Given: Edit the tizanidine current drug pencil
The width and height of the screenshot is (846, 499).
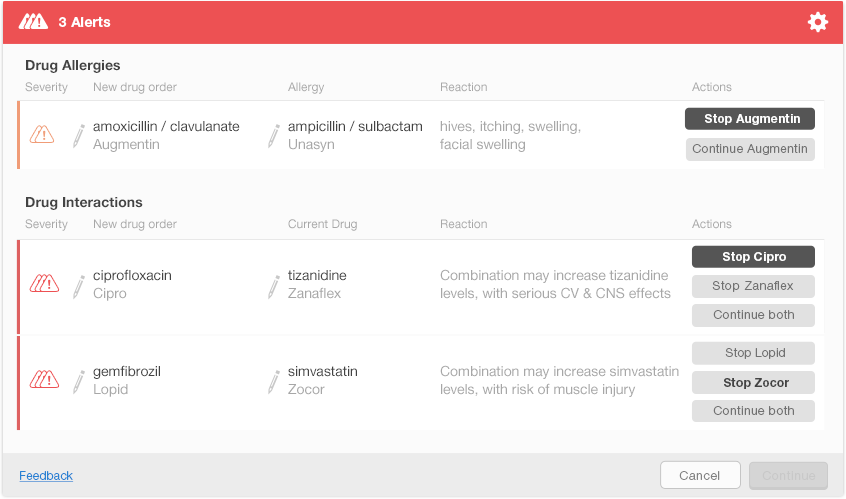Looking at the screenshot, I should [274, 285].
